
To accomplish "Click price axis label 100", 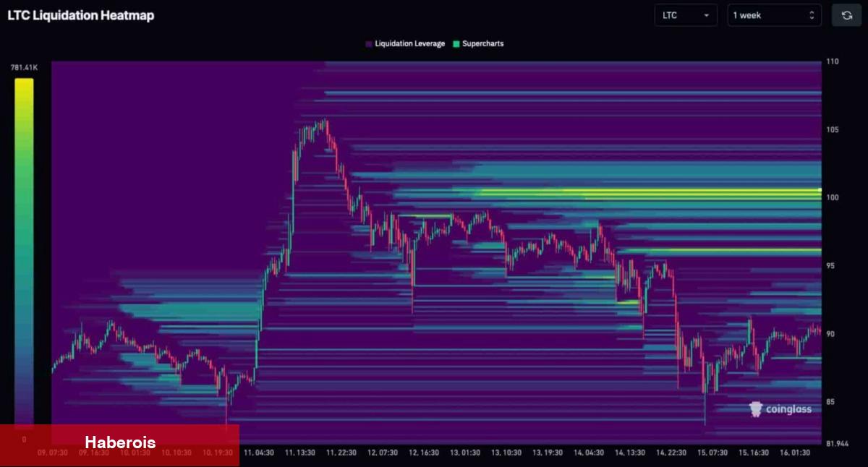I will tap(833, 197).
